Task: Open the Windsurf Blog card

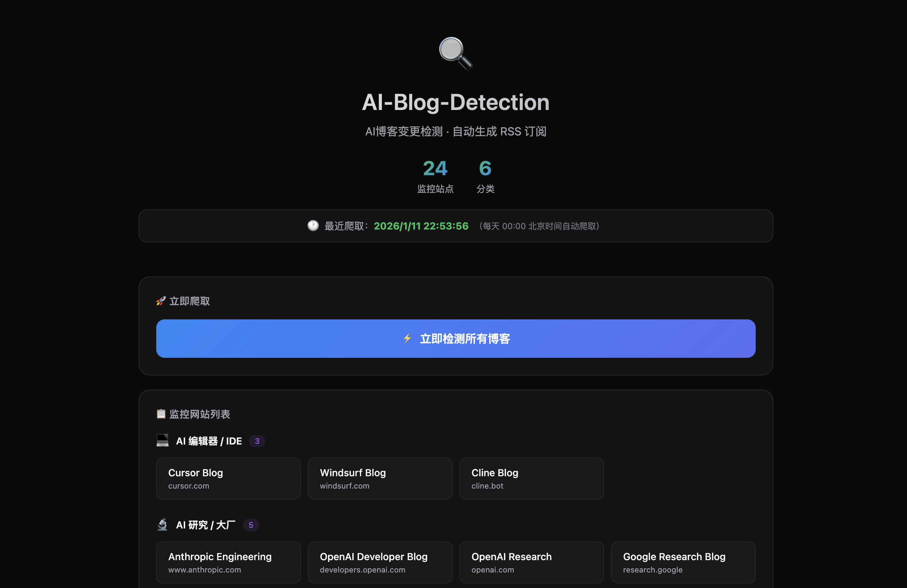Action: (x=379, y=478)
